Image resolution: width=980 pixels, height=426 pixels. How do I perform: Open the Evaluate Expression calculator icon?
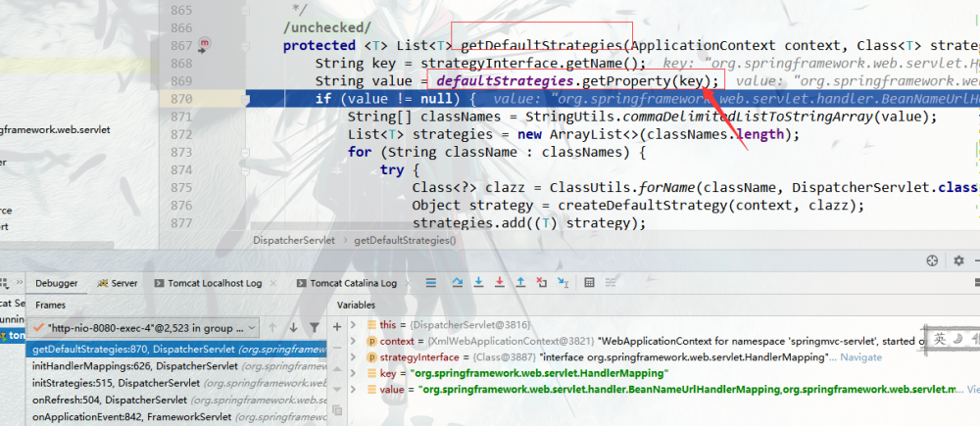[589, 283]
